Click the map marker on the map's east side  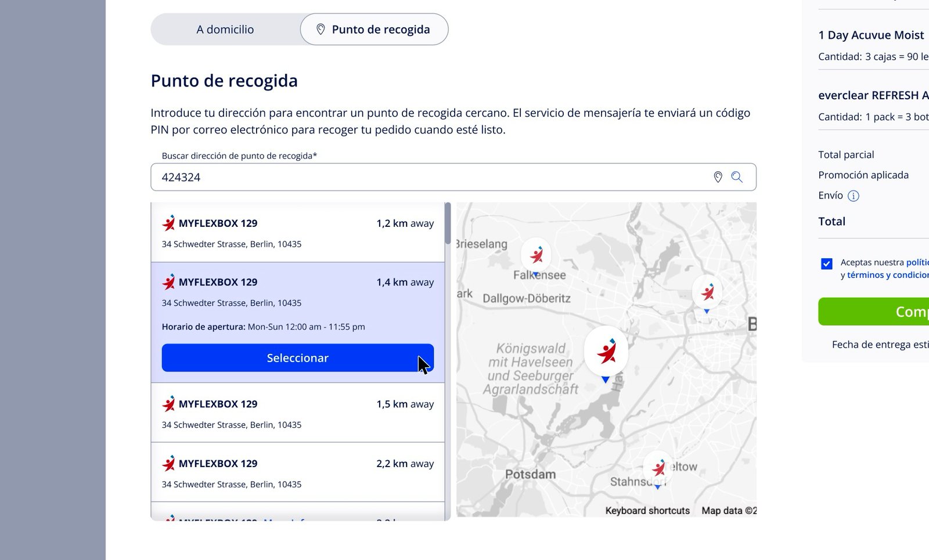tap(707, 292)
